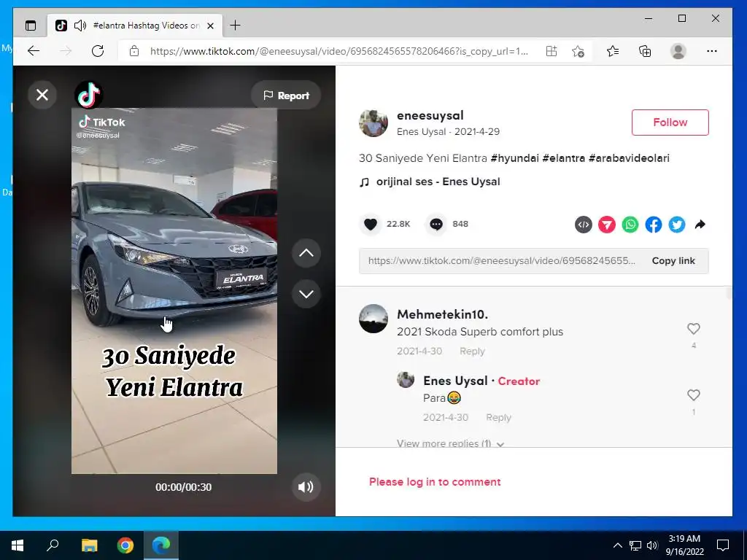Open Mehmetekin10. commenter avatar
Image resolution: width=747 pixels, height=560 pixels.
coord(373,319)
